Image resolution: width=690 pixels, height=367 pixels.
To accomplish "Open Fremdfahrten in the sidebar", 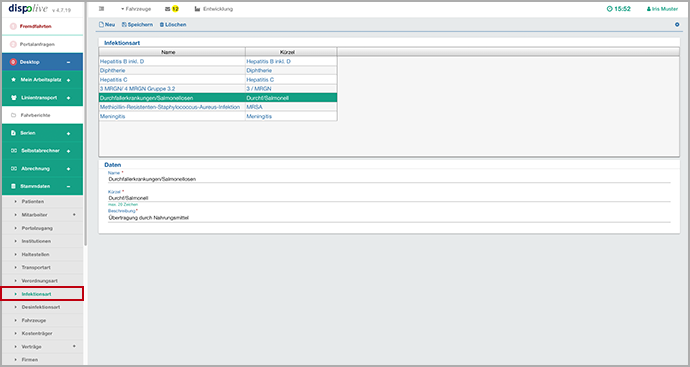I will coord(42,26).
